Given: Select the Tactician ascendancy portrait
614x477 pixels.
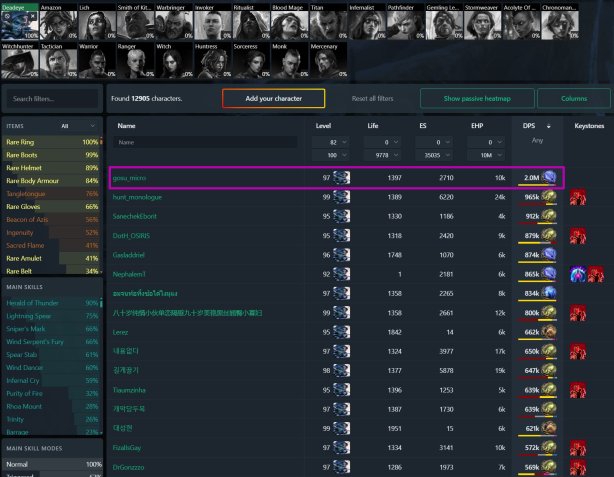Looking at the screenshot, I should (x=58, y=61).
